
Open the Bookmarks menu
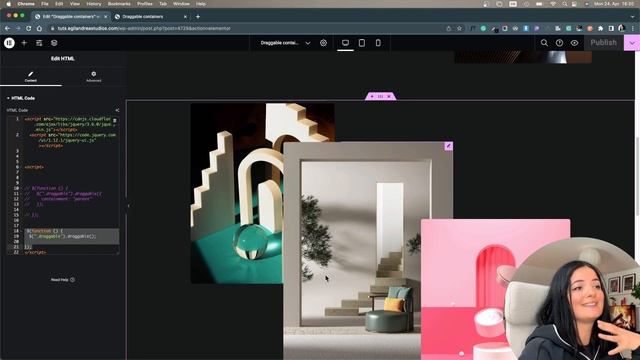(x=119, y=4)
